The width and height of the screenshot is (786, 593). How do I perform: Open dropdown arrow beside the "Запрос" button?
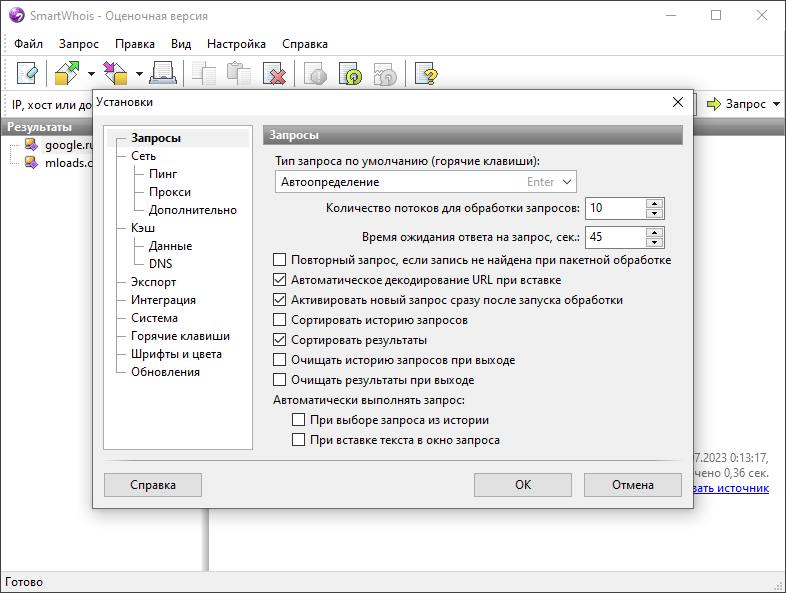(x=776, y=104)
